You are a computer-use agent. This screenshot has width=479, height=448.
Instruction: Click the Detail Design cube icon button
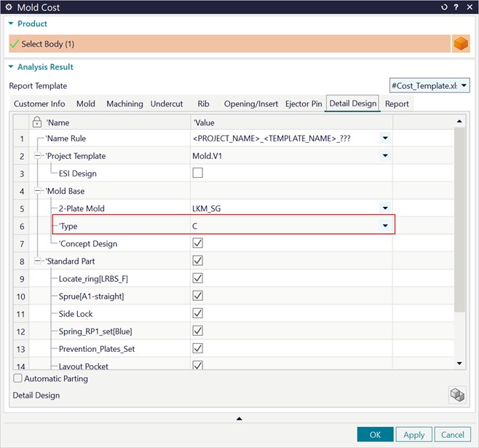457,395
